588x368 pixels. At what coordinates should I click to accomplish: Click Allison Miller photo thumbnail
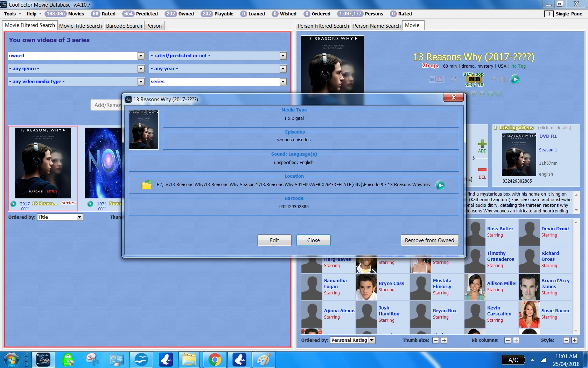[475, 287]
